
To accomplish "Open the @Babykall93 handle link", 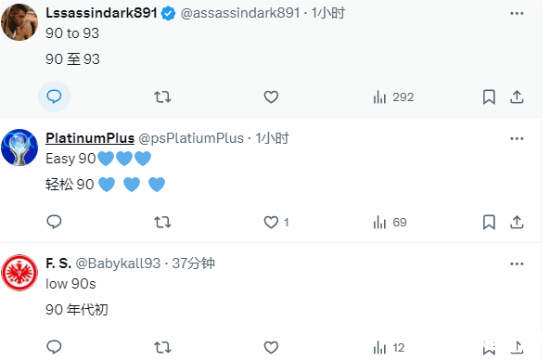I will 118,263.
